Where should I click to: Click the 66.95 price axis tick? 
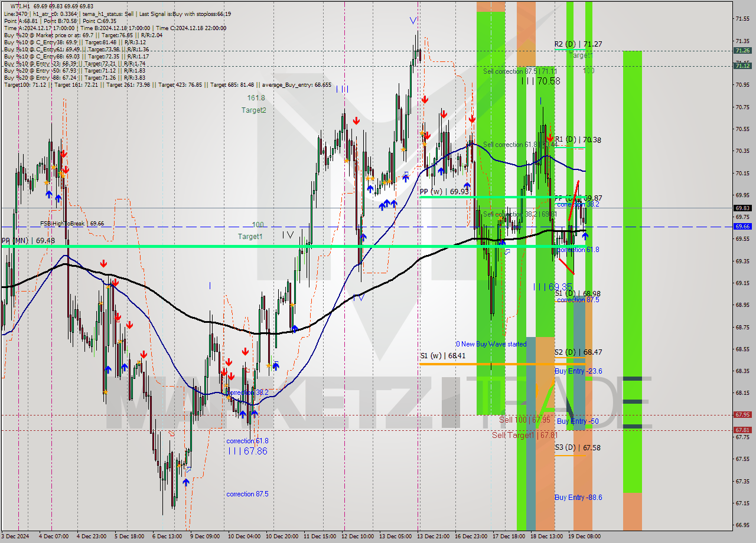coord(742,525)
